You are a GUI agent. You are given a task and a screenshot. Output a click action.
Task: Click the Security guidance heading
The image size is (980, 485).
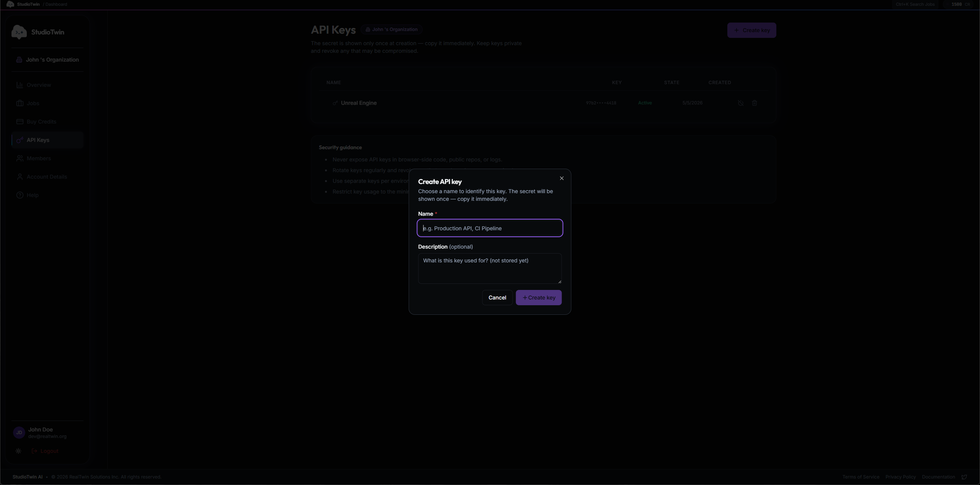coord(340,147)
